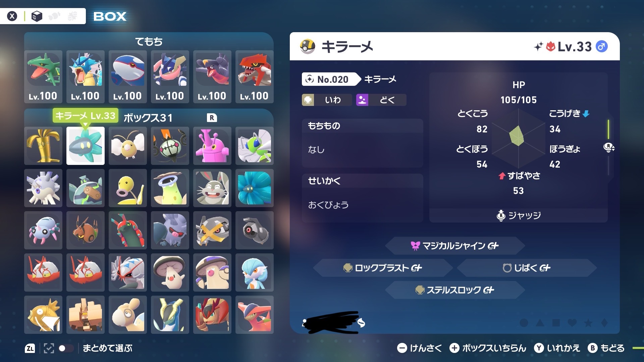This screenshot has width=644, height=362.
Task: Click the いわ type badge
Action: [x=327, y=100]
